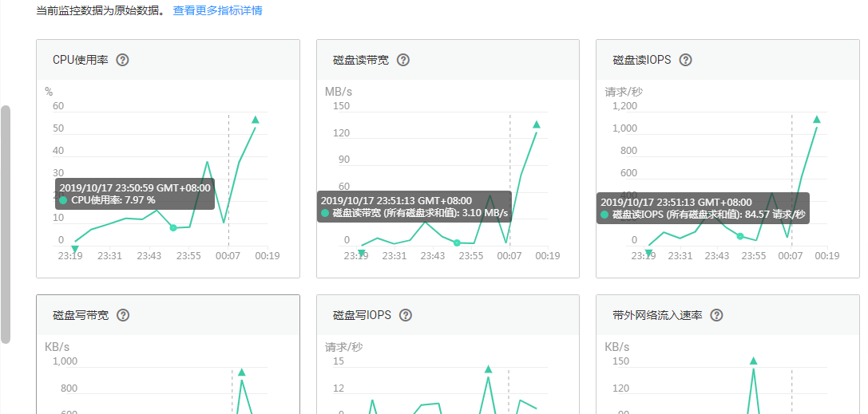
Task: Show help info for 磁盘写带宽
Action: 123,315
